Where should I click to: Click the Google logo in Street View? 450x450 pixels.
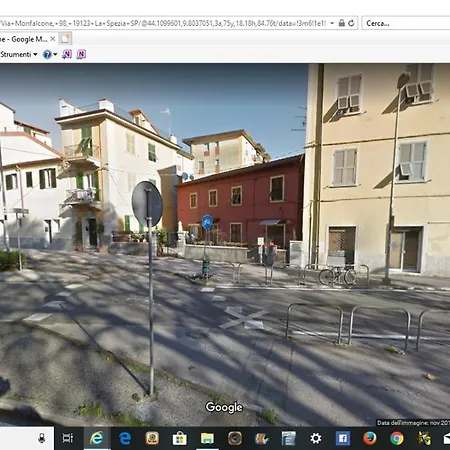[224, 407]
